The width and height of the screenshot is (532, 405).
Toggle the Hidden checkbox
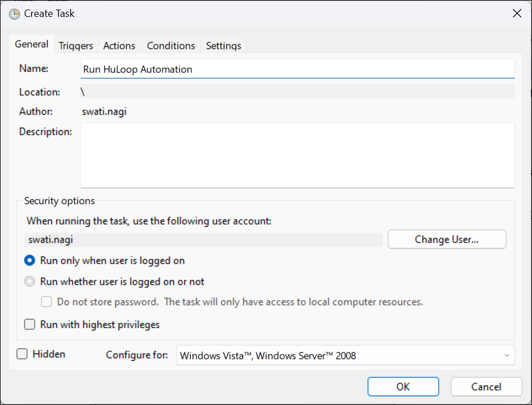[22, 354]
